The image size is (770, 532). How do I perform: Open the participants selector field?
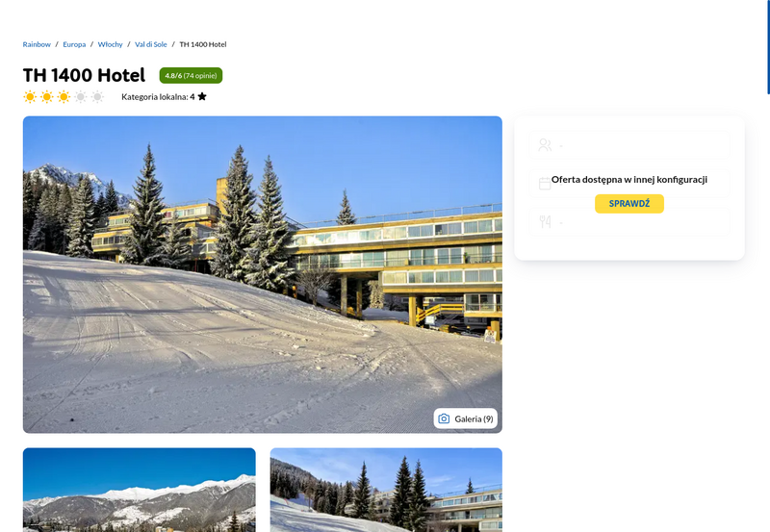coord(629,144)
